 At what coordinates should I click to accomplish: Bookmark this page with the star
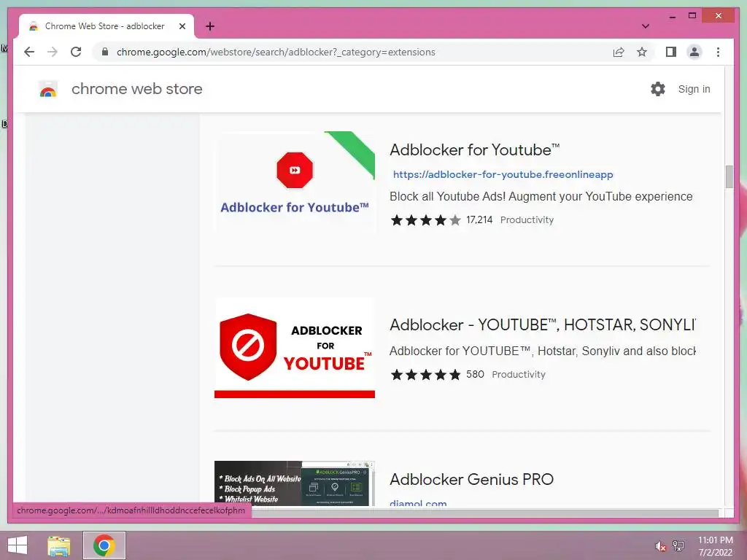[642, 52]
